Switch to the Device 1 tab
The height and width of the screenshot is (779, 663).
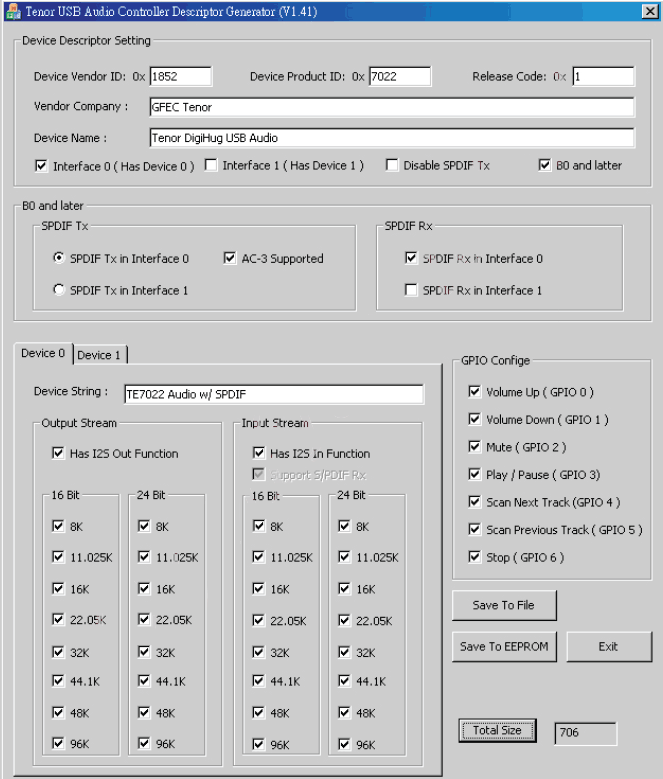click(x=99, y=355)
